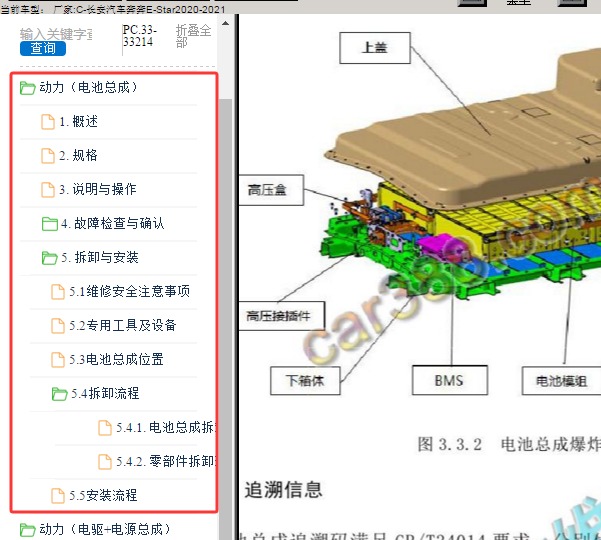601x540 pixels.
Task: Expand the 动力（电驱+电源总成）folder icon
Action: [x=28, y=530]
